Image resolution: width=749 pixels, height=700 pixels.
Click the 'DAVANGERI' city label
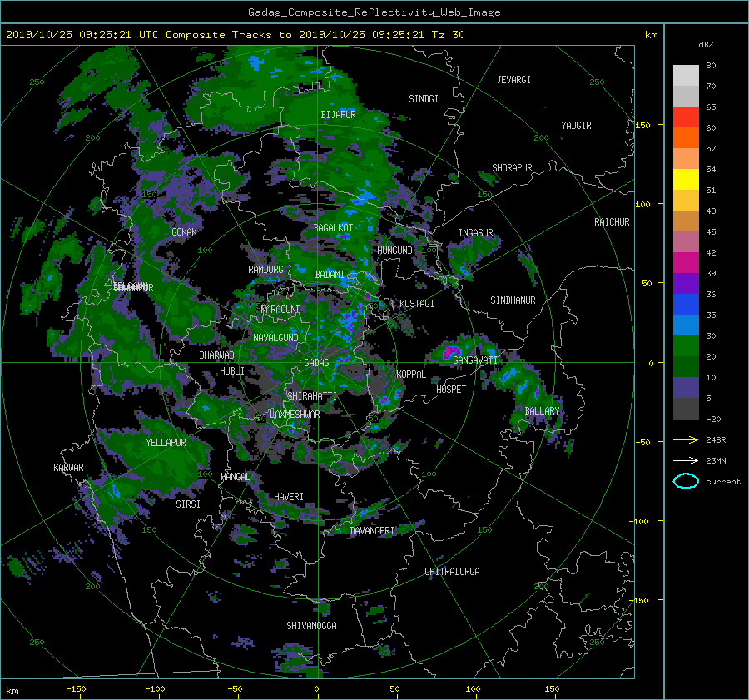[x=372, y=531]
